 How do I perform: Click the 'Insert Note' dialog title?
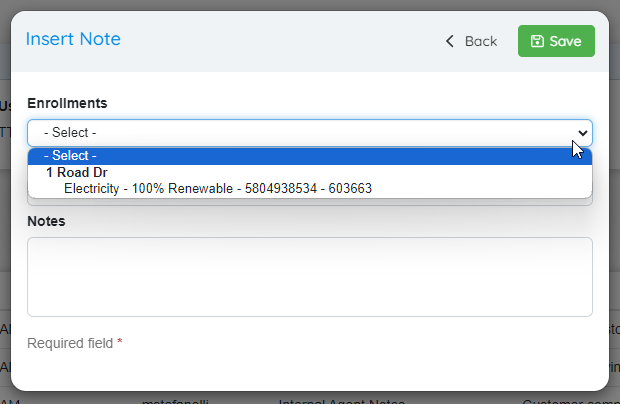pos(73,39)
